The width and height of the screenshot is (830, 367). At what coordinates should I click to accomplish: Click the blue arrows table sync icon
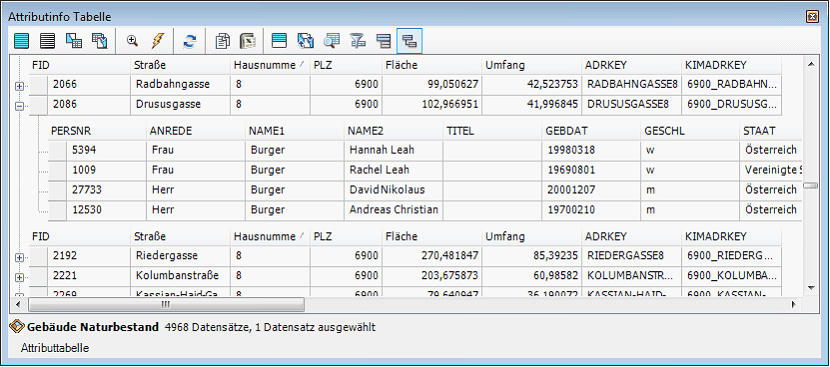pyautogui.click(x=305, y=41)
